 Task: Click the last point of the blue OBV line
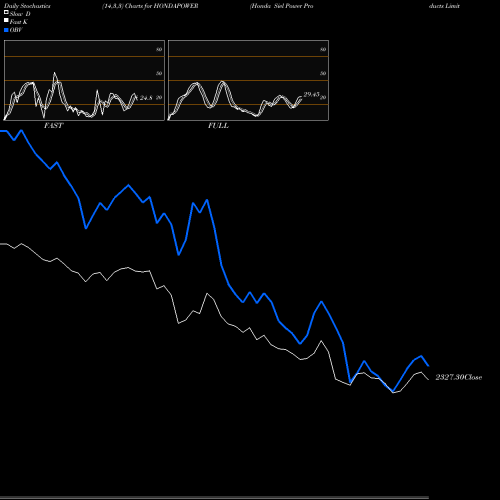tap(428, 366)
